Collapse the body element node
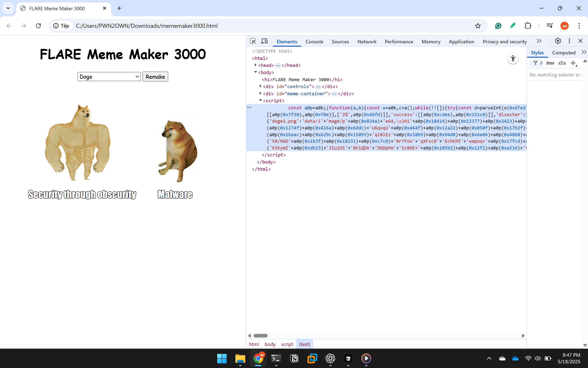The height and width of the screenshot is (368, 588). [255, 72]
